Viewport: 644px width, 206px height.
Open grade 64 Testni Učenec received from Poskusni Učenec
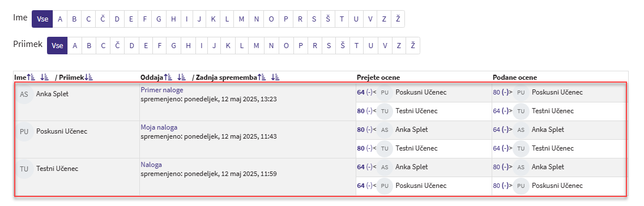[365, 186]
